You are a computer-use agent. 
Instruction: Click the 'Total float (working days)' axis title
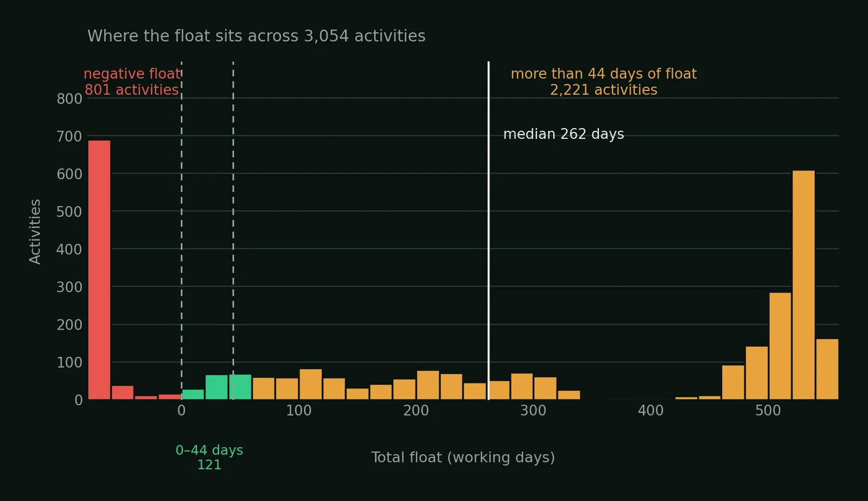(463, 458)
